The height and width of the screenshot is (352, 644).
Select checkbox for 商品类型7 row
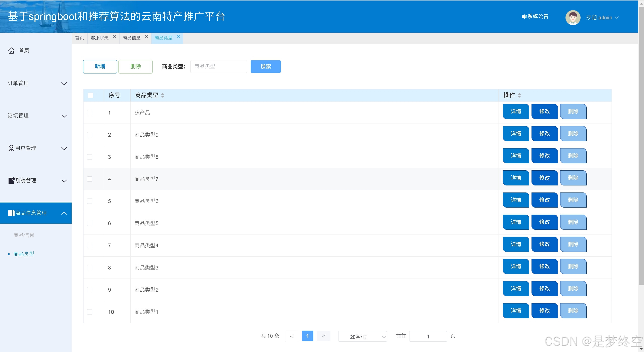pos(90,179)
